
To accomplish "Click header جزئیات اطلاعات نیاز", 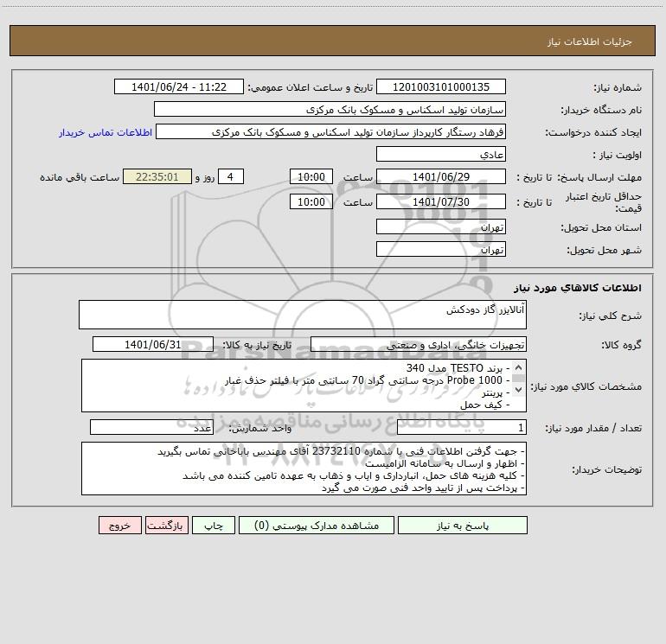I will 590,41.
